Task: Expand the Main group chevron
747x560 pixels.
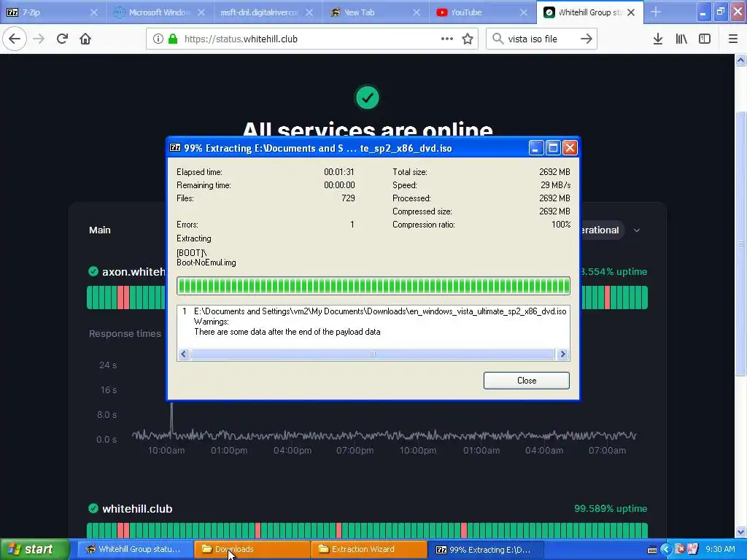Action: [x=636, y=230]
